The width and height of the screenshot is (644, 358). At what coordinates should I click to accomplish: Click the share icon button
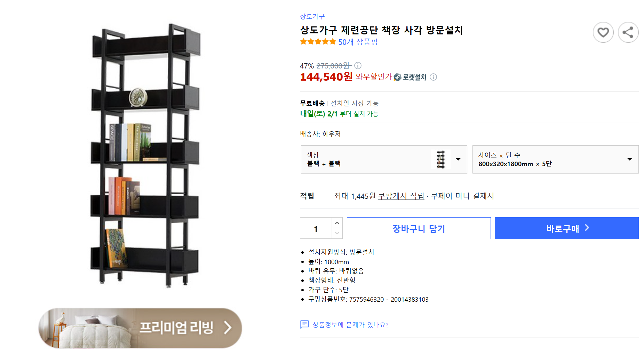coord(628,32)
